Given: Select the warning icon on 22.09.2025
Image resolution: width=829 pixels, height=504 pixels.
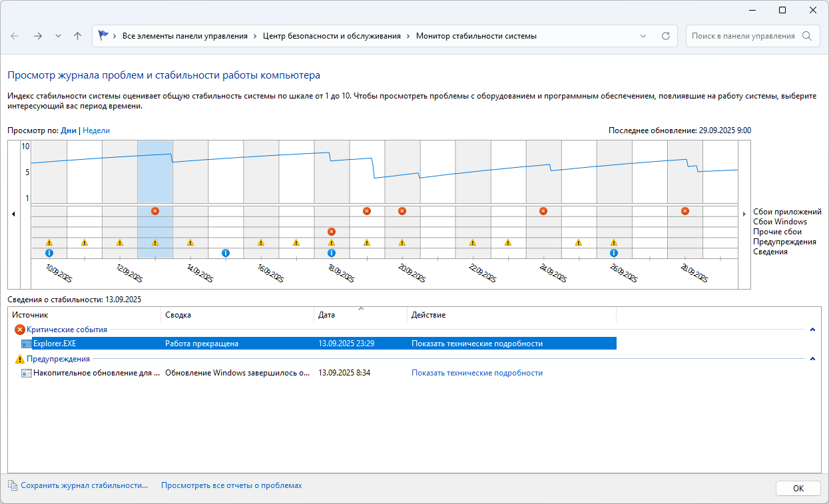Looking at the screenshot, I should coord(473,242).
